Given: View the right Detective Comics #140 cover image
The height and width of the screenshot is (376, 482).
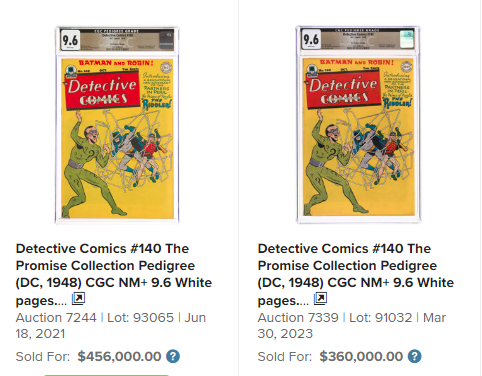Looking at the screenshot, I should coord(358,124).
